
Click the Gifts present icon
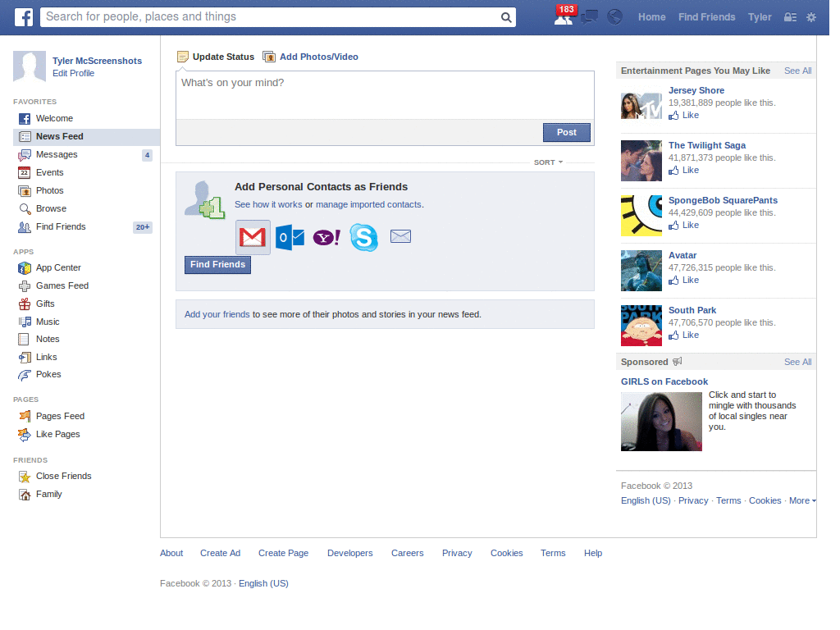[x=24, y=304]
